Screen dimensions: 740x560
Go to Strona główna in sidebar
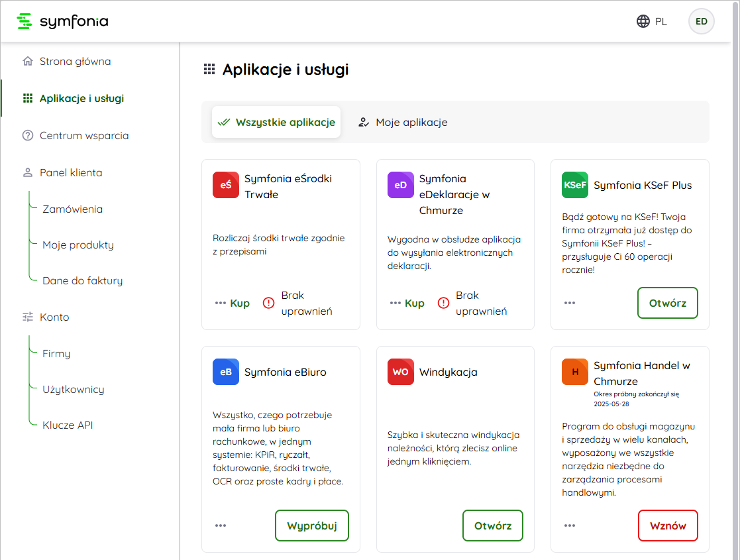coord(75,62)
